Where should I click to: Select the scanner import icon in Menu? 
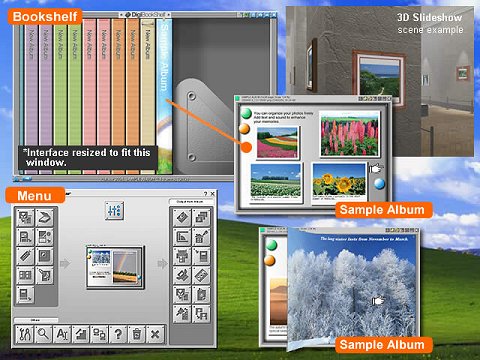(45, 217)
